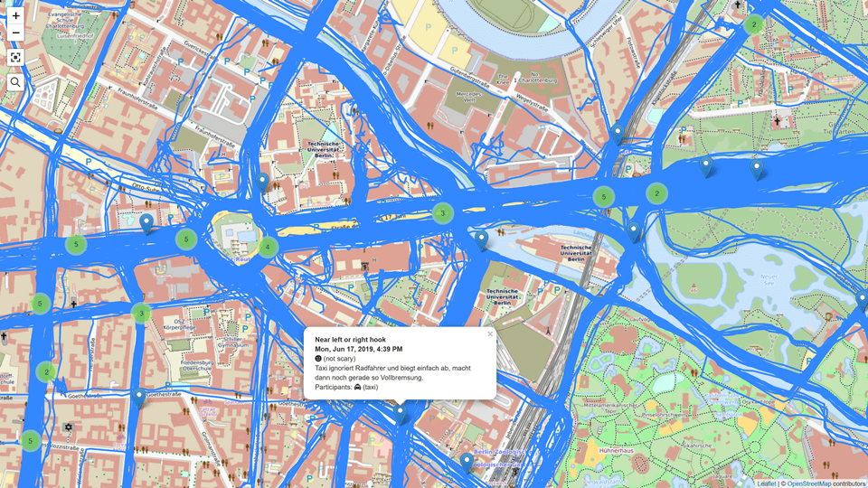The height and width of the screenshot is (488, 868).
Task: Close the incident popup
Action: coord(489,333)
